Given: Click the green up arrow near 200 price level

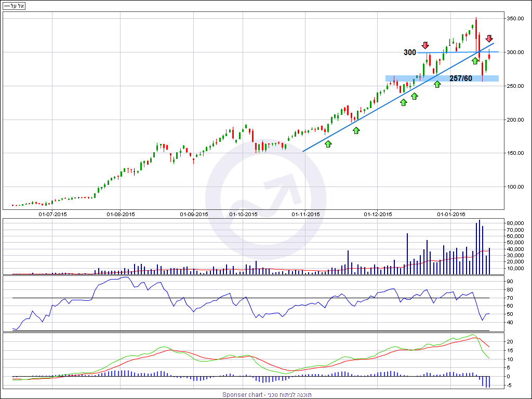Looking at the screenshot, I should pyautogui.click(x=356, y=130).
